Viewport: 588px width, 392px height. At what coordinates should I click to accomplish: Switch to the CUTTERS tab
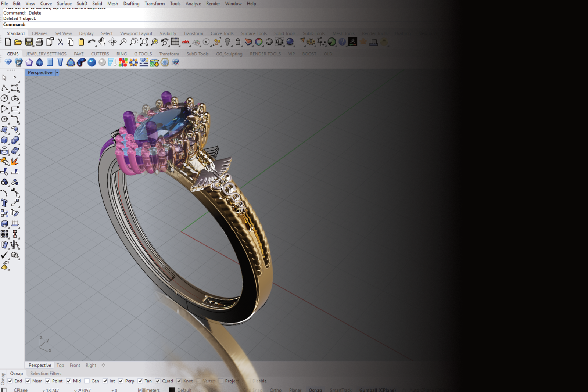pos(100,54)
